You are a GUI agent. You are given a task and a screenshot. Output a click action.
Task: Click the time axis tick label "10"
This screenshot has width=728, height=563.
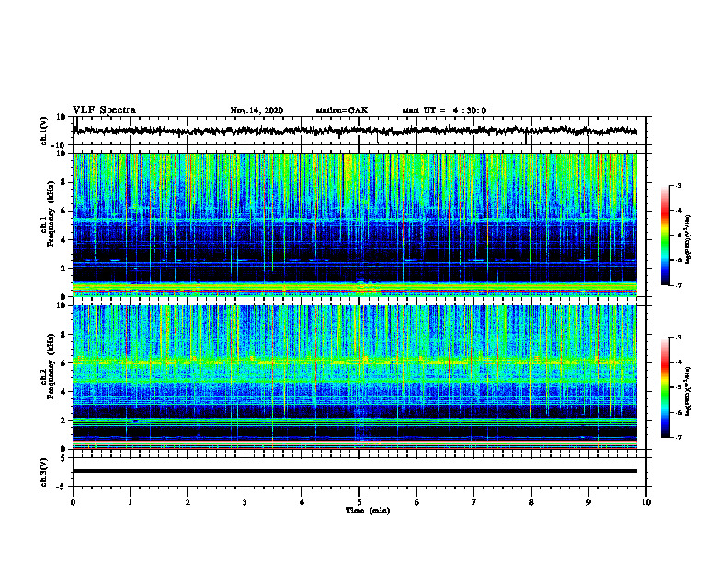pos(646,502)
